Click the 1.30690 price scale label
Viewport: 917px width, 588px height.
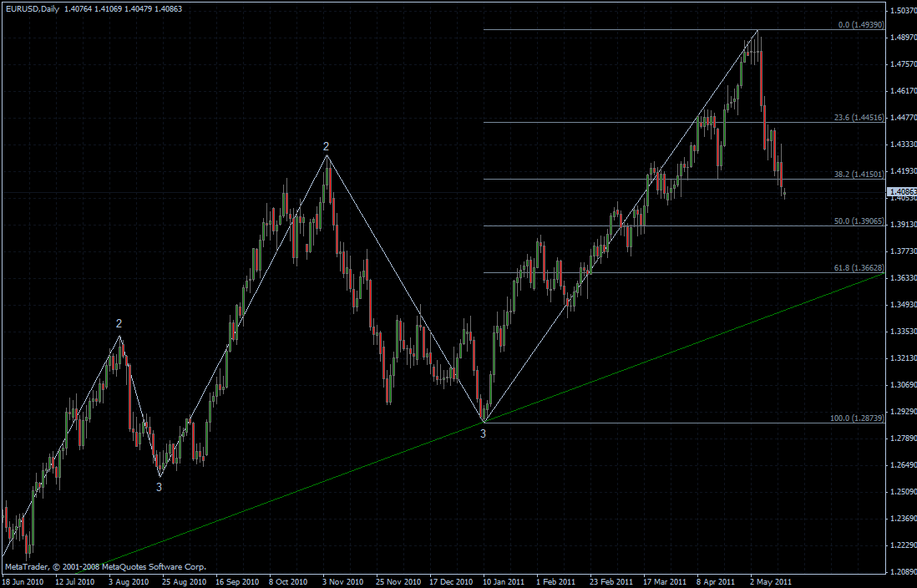(904, 384)
